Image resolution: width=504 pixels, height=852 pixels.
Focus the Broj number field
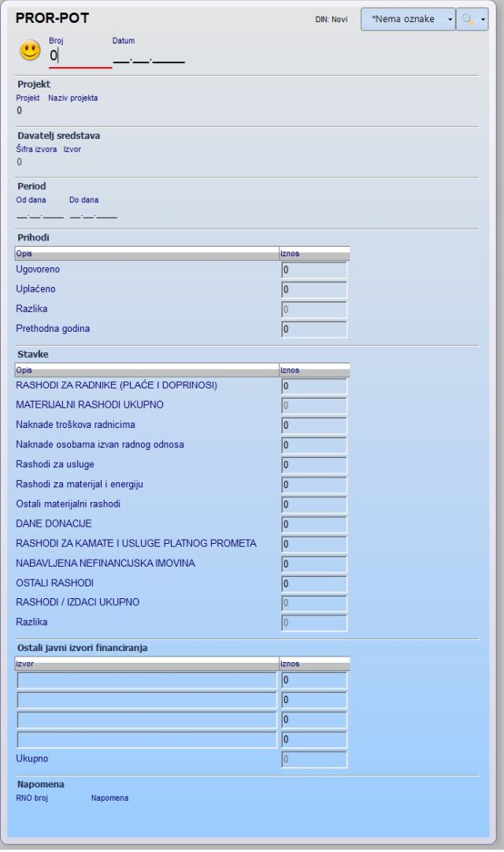pos(79,56)
